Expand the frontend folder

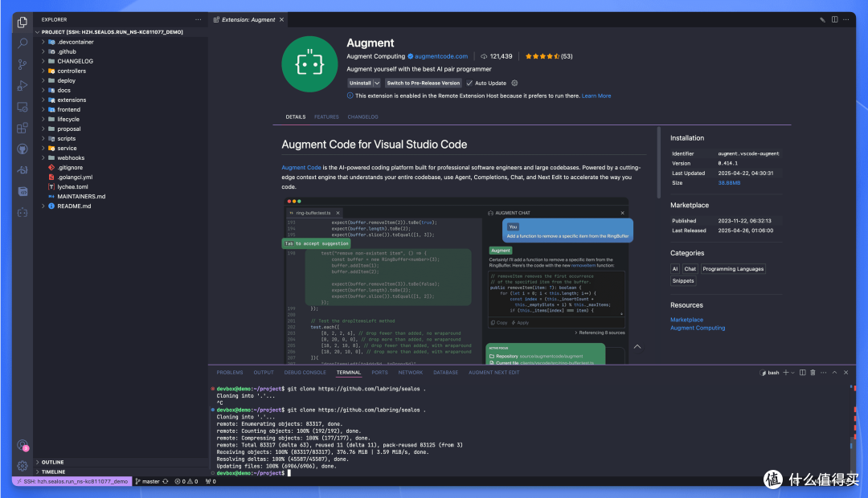[68, 109]
